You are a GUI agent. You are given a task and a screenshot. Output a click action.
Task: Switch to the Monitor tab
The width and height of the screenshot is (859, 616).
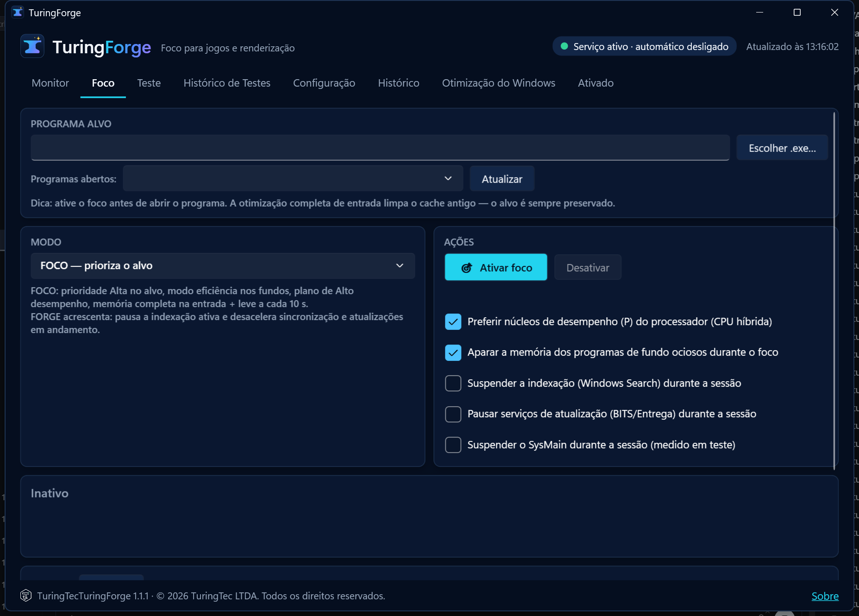click(x=50, y=83)
